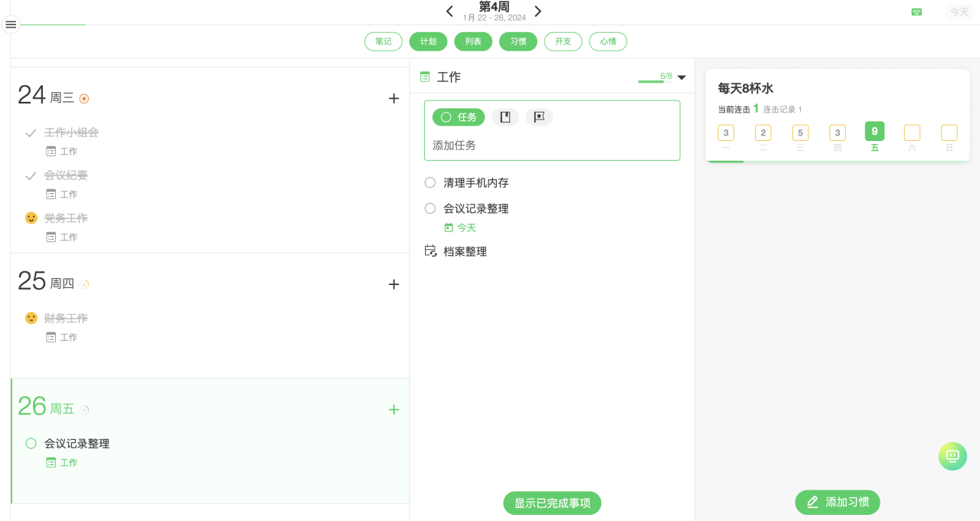Type in the 添加任务 input field
Viewport: 980px width, 521px height.
(551, 146)
